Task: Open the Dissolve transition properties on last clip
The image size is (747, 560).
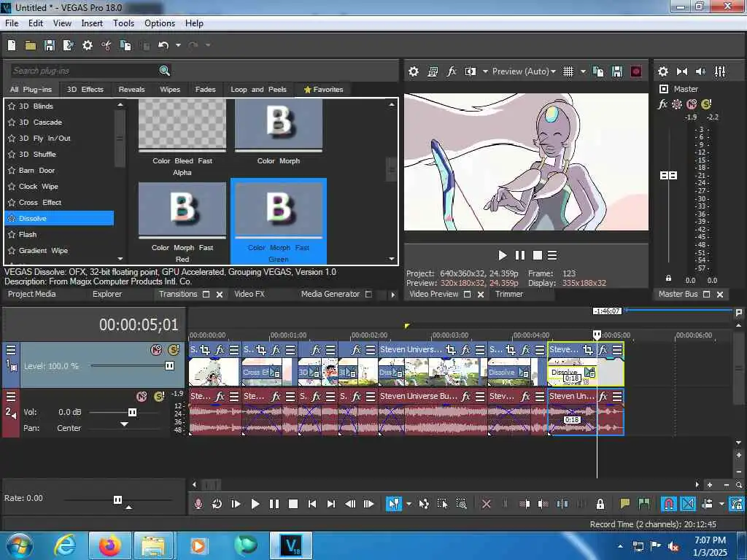Action: [589, 372]
